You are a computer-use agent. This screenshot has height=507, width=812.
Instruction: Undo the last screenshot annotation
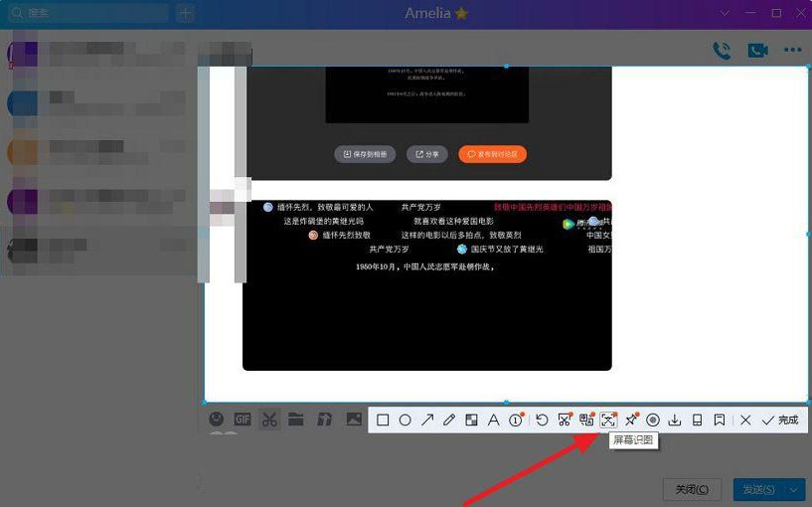542,421
